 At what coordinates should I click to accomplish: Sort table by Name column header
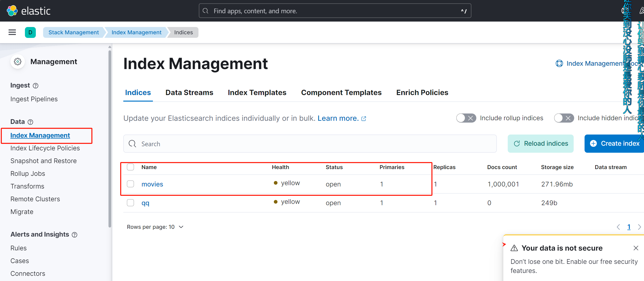[149, 167]
